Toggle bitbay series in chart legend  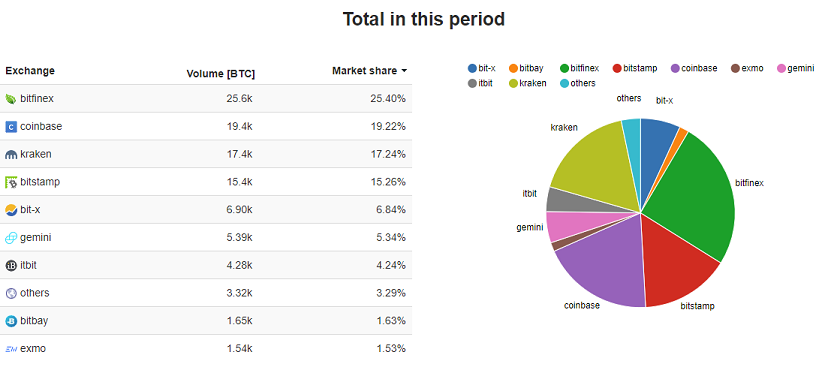click(x=526, y=68)
